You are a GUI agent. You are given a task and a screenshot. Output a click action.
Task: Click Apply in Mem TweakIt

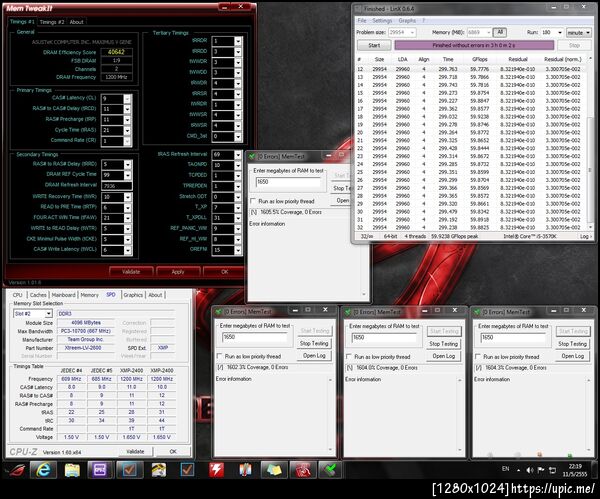coord(178,272)
